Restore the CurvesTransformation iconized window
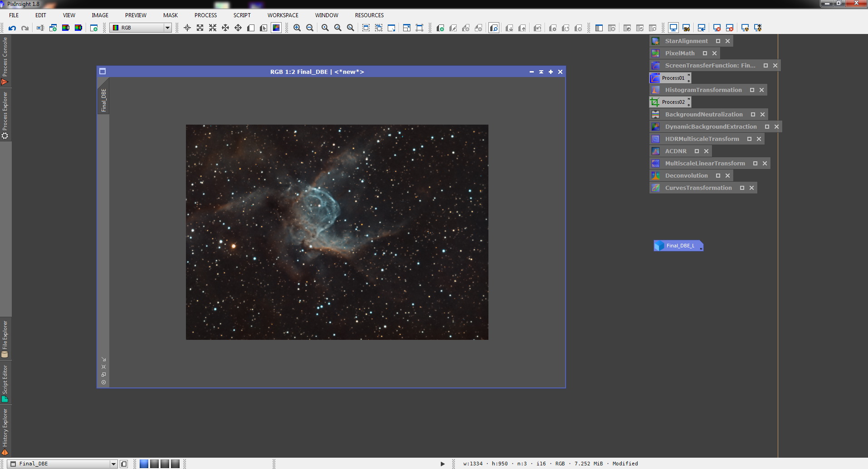This screenshot has width=868, height=469. [x=742, y=188]
